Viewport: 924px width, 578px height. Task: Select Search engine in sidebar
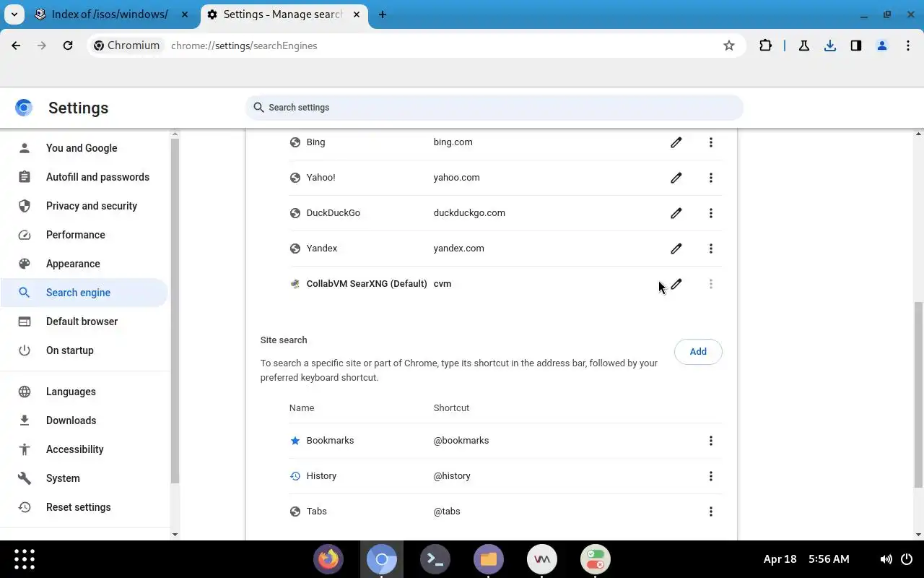coord(84,293)
